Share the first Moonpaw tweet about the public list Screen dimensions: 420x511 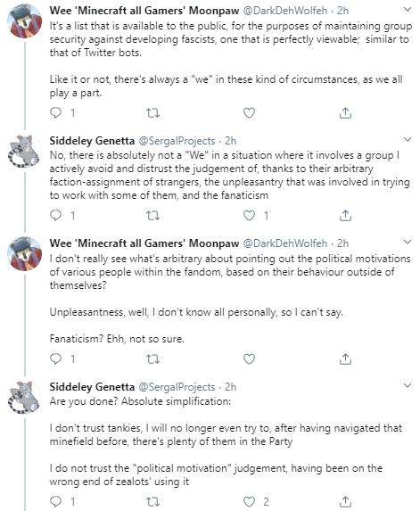click(345, 112)
